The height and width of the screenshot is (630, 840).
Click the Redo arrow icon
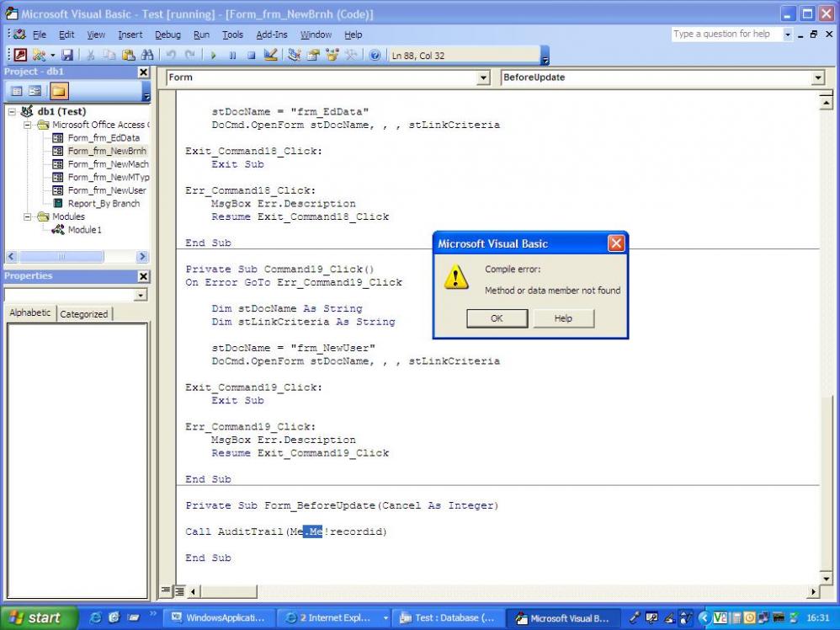pyautogui.click(x=189, y=55)
